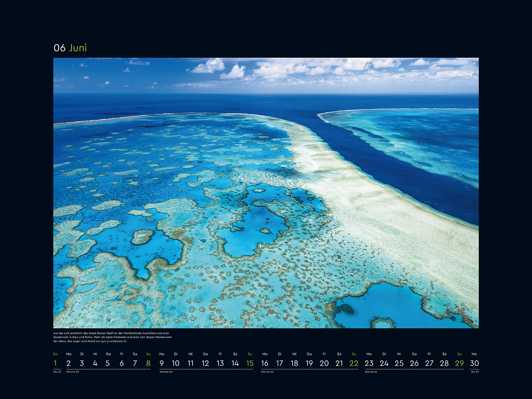Click the "Wo 22" week label
Image resolution: width=532 pixels, height=399 pixels.
(57, 372)
